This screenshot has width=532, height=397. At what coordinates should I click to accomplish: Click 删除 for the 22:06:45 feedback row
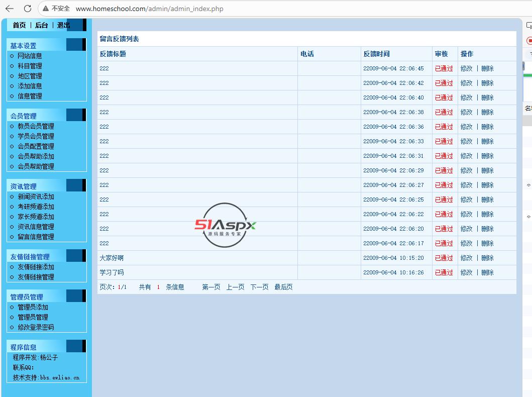coord(488,68)
